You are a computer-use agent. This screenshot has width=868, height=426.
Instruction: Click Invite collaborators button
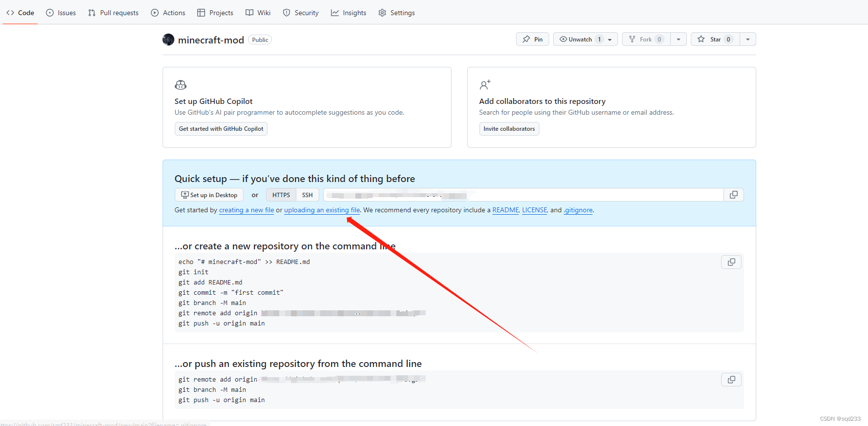pos(509,129)
